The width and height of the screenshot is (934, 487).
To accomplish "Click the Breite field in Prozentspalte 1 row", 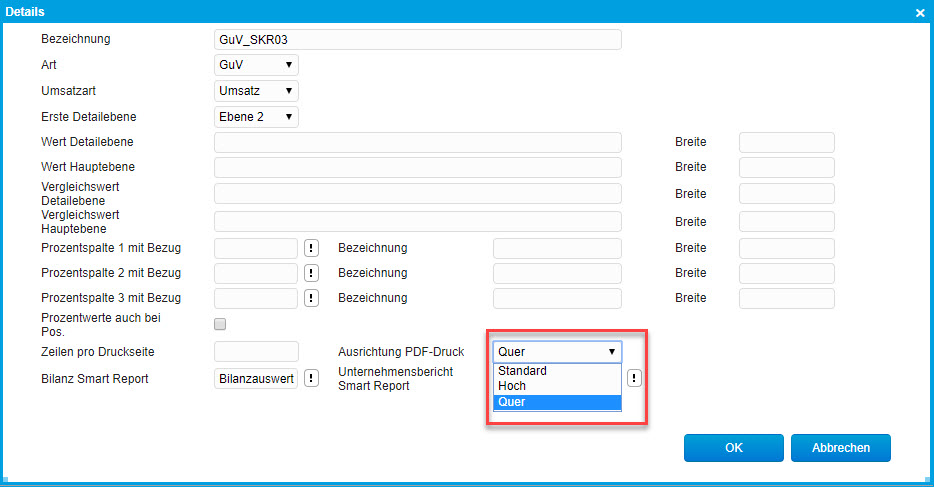I will pyautogui.click(x=786, y=248).
